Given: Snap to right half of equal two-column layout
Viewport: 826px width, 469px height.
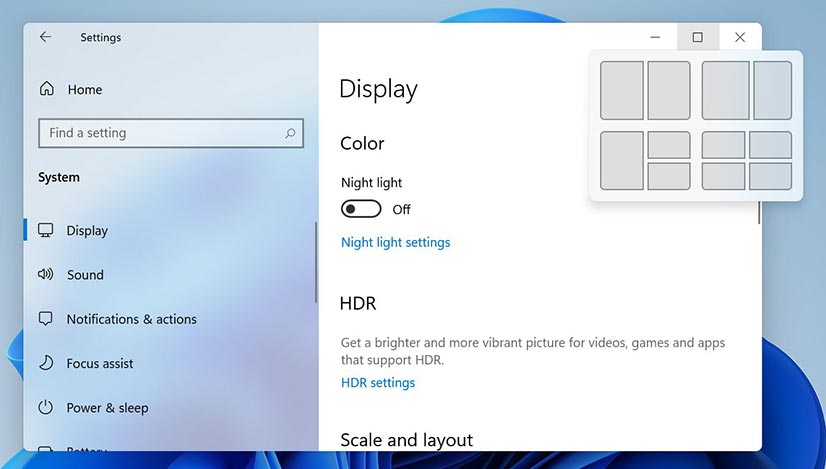Looking at the screenshot, I should click(668, 90).
